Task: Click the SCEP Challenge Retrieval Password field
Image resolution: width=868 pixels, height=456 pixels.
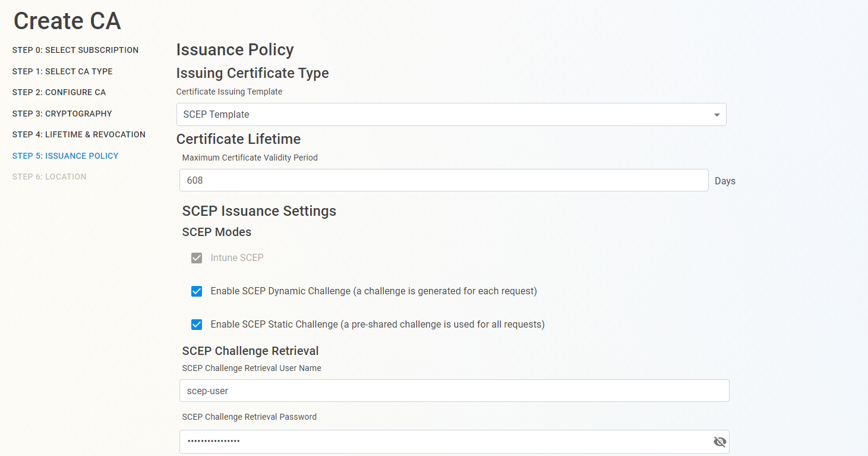Action: [x=454, y=442]
